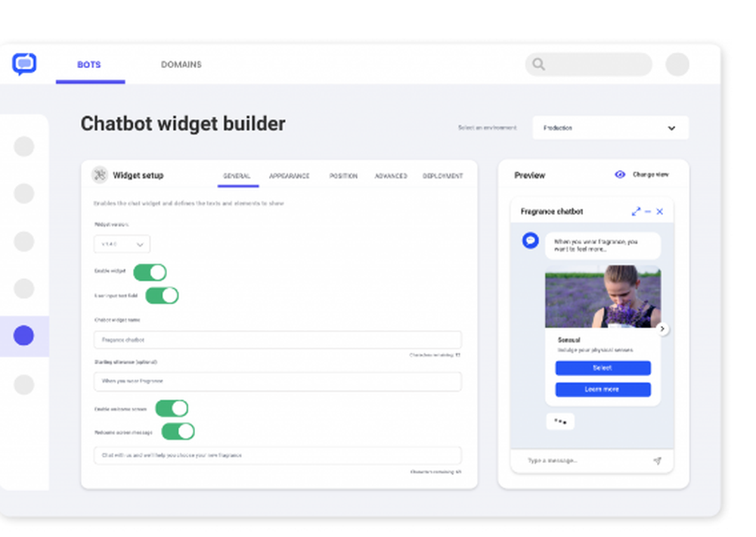Click the typing indicator dots bubble
Screen dimensions: 756x537
click(x=560, y=421)
